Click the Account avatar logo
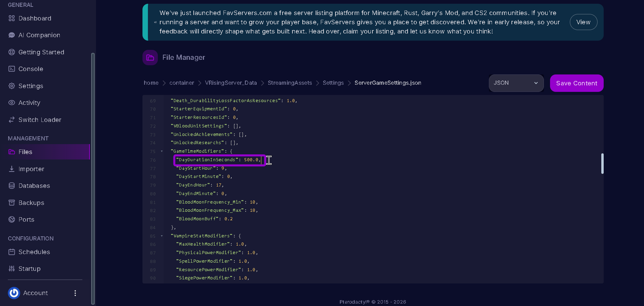 coord(14,293)
